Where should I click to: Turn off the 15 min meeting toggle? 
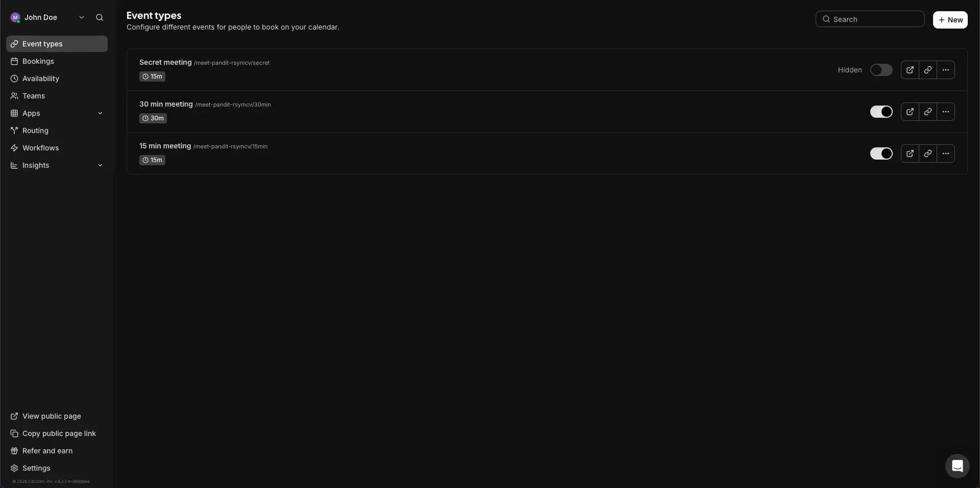881,153
